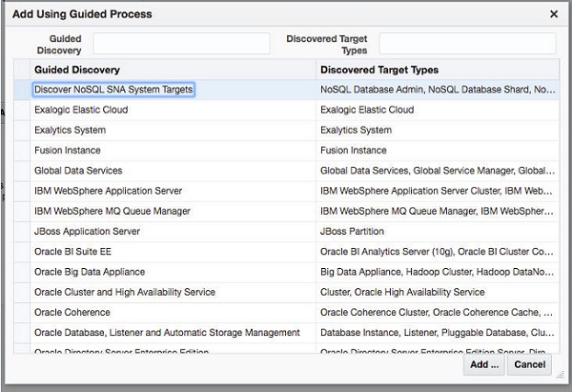Select Discover NoSQL SNA System Targets row
The image size is (572, 392).
pos(113,90)
